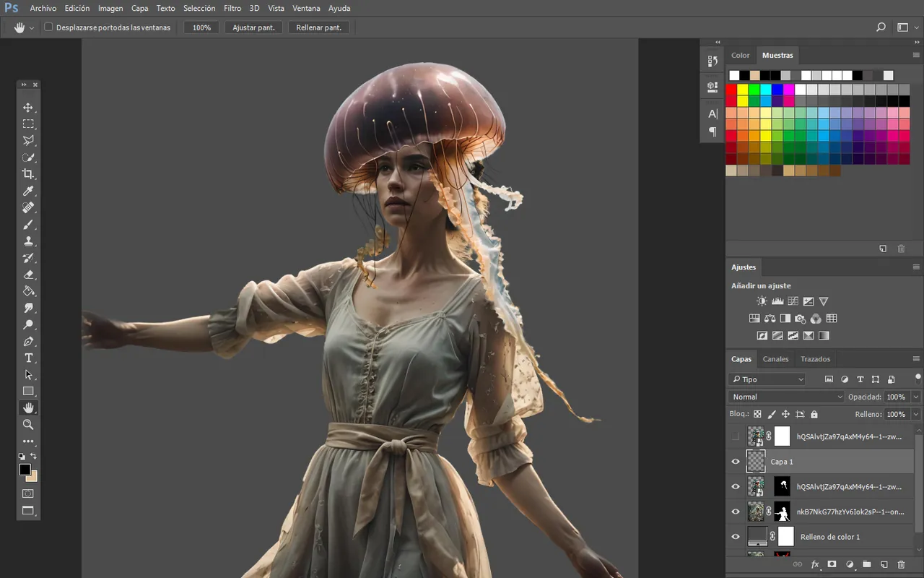The height and width of the screenshot is (578, 924).
Task: Select the Healing Brush tool
Action: (28, 207)
